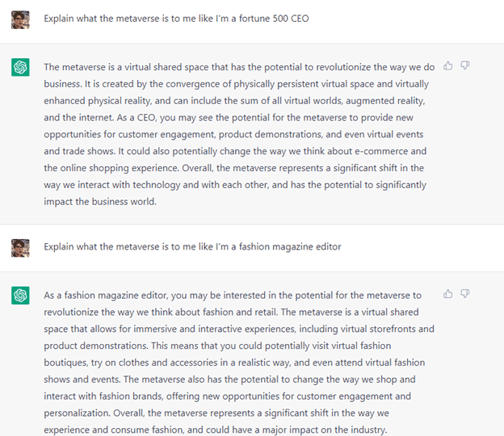The width and height of the screenshot is (504, 436).
Task: Give thumbs down to fashion editor response
Action: click(x=465, y=295)
